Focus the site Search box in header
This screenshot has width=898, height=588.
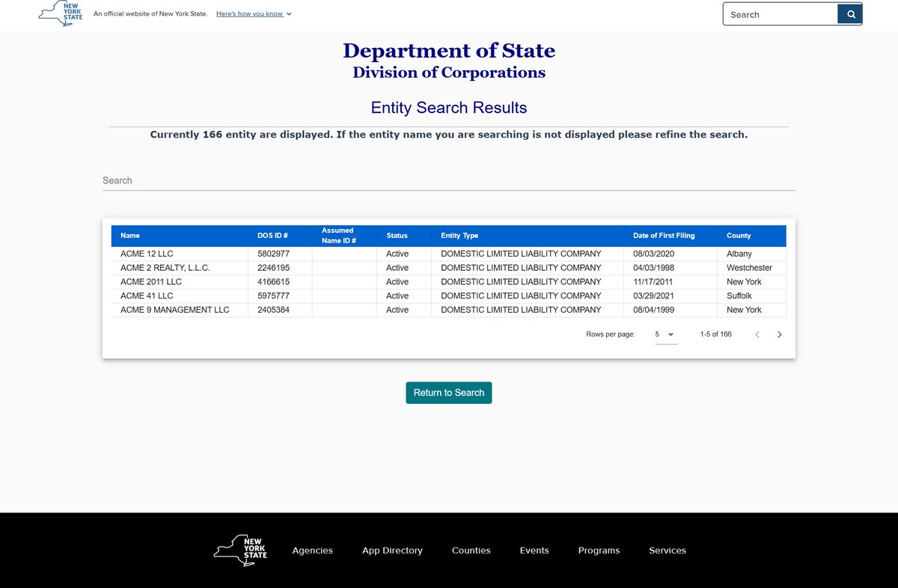point(780,14)
